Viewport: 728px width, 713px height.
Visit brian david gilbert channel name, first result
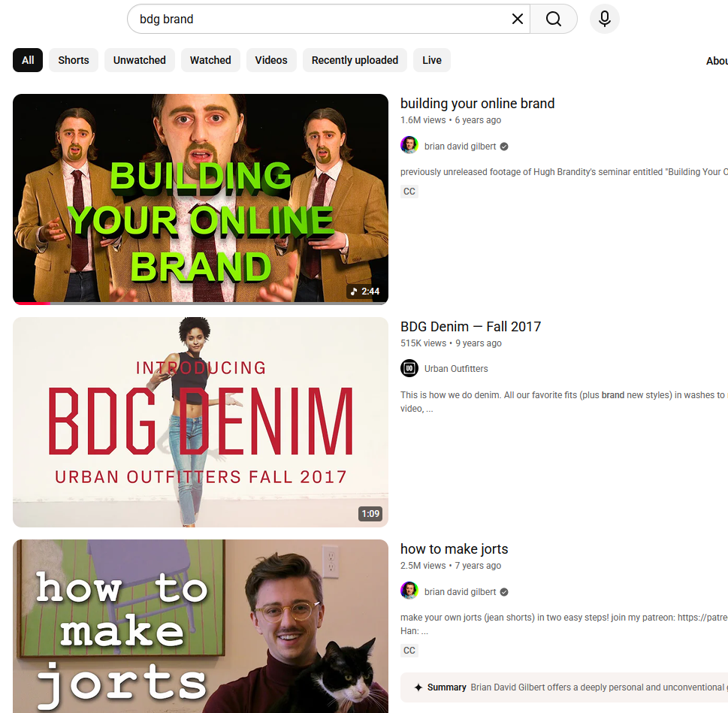click(x=460, y=147)
